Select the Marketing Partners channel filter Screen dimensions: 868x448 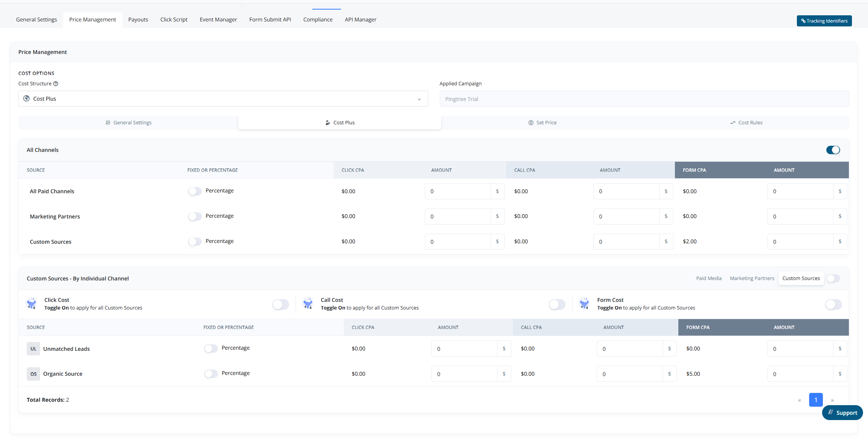click(752, 279)
